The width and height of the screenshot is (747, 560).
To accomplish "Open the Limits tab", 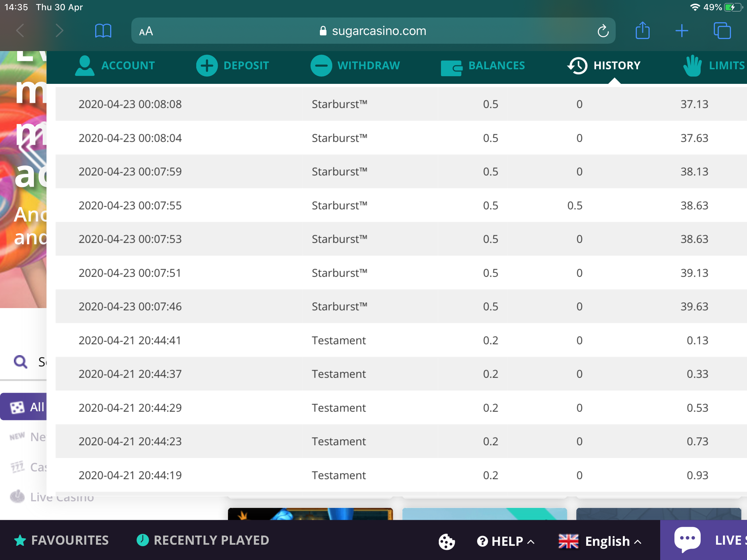I will [x=714, y=66].
